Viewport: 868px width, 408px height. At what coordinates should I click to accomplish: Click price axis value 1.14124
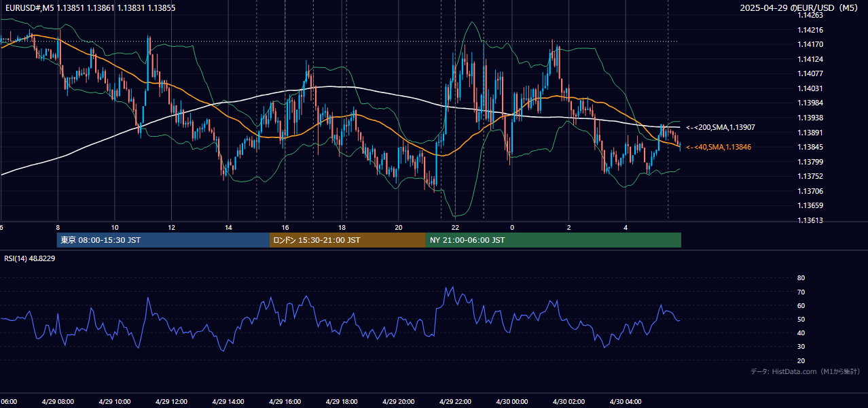(810, 59)
